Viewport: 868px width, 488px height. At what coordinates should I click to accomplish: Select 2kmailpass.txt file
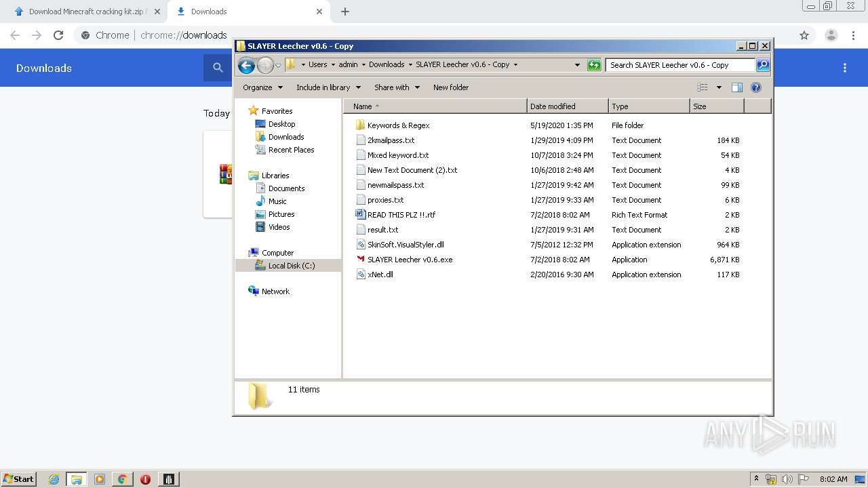[x=391, y=140]
